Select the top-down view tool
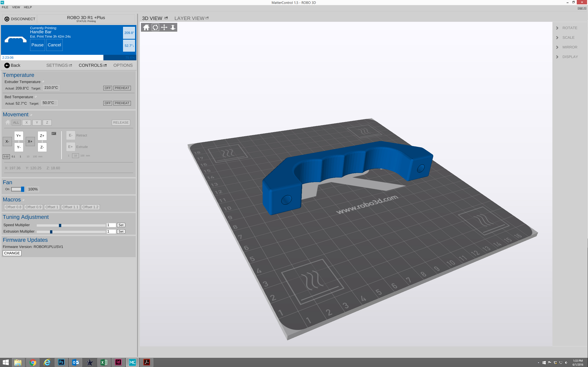This screenshot has width=588, height=367. pyautogui.click(x=172, y=27)
